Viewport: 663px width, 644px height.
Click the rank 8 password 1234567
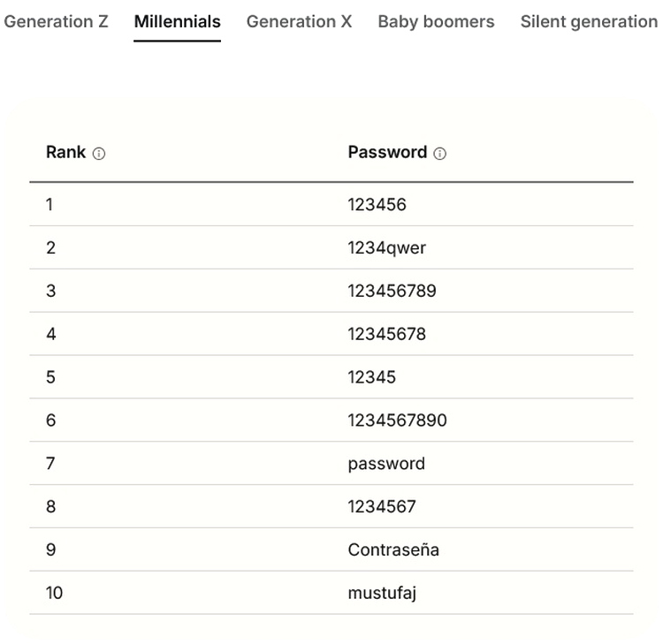(x=381, y=507)
